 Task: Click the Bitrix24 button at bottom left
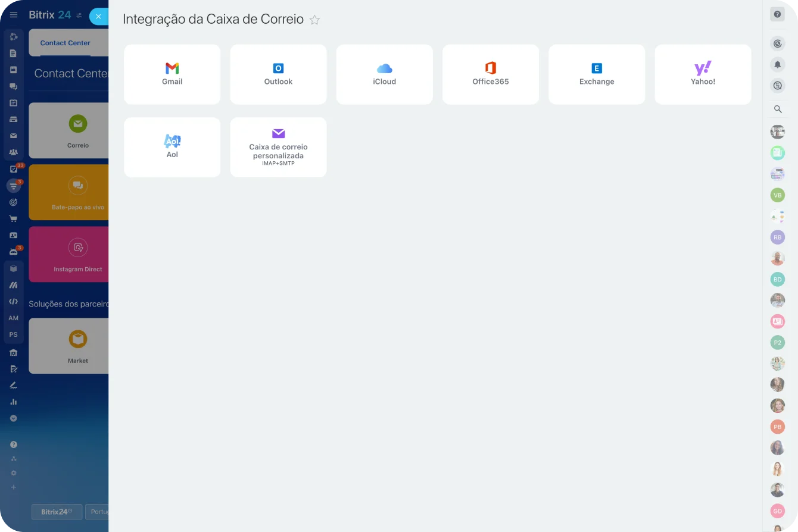(x=57, y=512)
